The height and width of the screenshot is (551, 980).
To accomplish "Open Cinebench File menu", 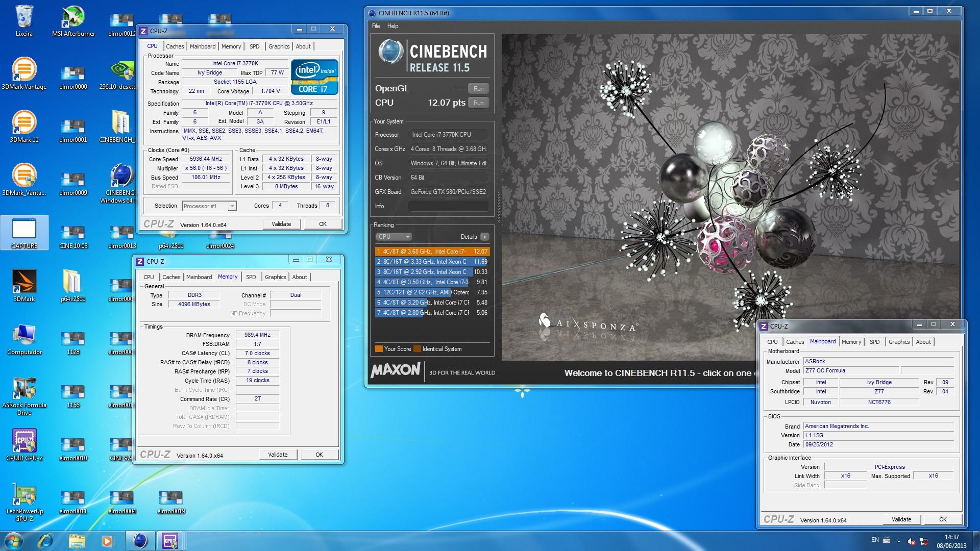I will tap(376, 26).
